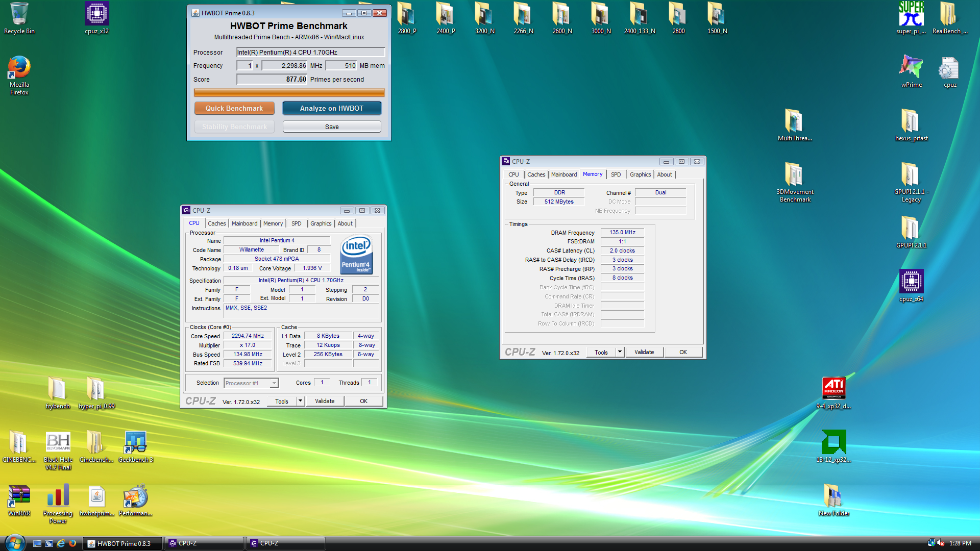This screenshot has height=551, width=980.
Task: Open the 2266_N folder icon
Action: (523, 18)
